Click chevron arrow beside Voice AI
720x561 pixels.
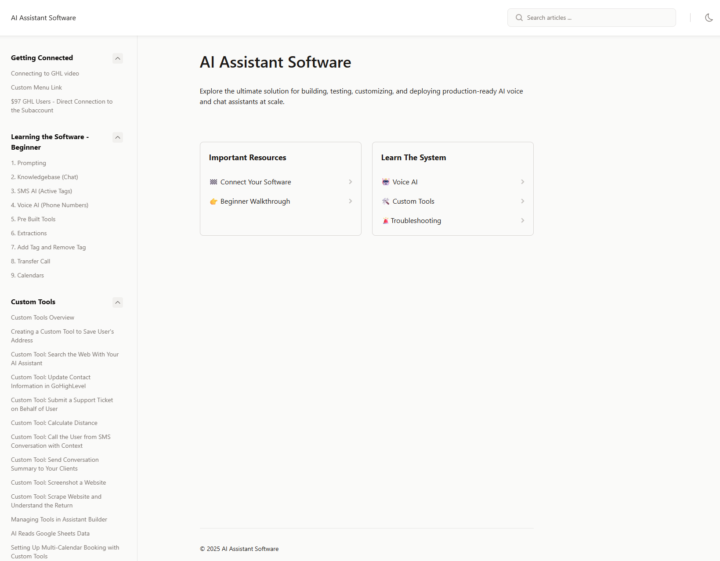click(522, 182)
